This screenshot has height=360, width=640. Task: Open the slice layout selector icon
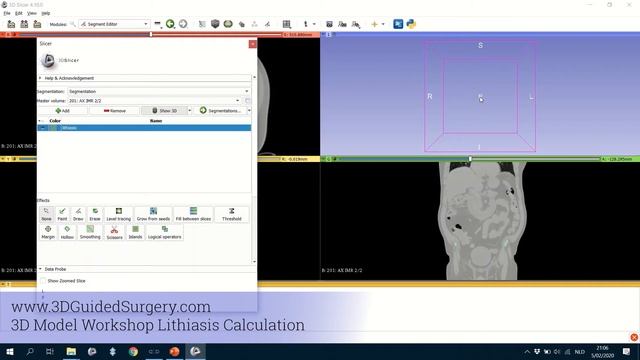(287, 24)
